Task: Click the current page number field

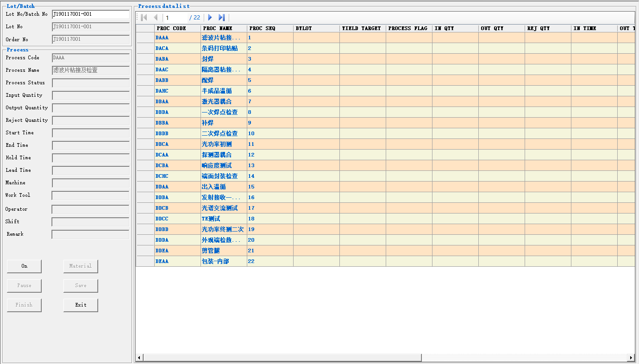Action: (176, 18)
